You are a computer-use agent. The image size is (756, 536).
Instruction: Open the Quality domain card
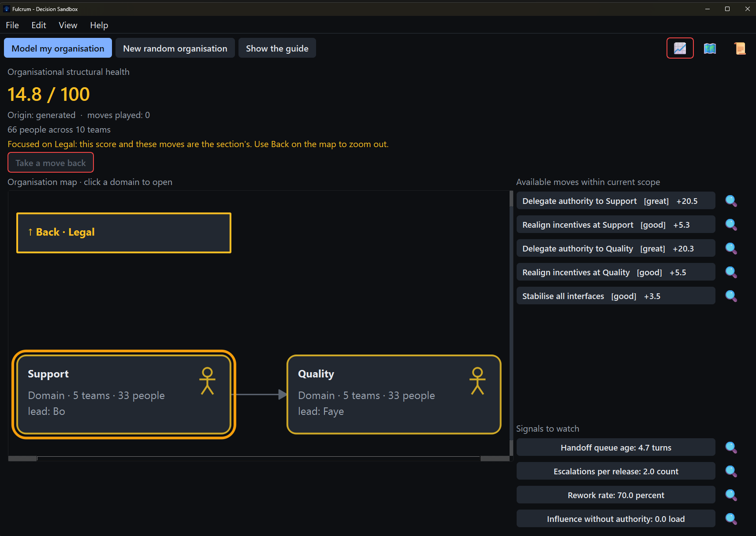click(x=394, y=395)
